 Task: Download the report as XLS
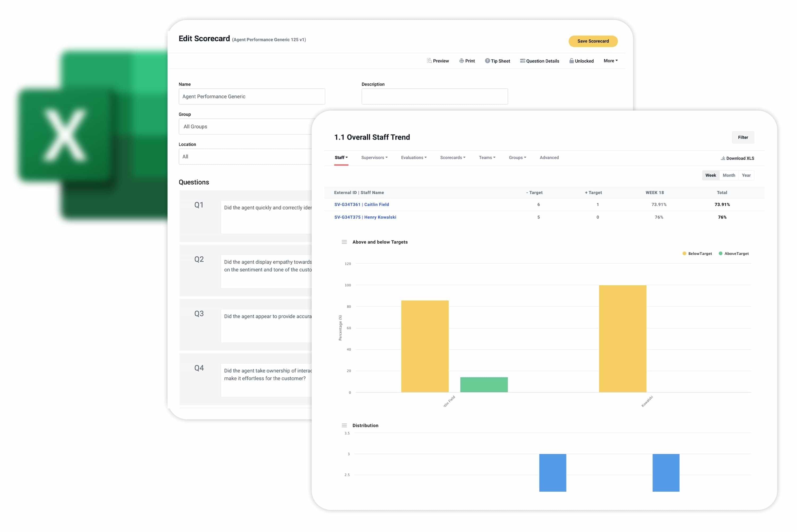pyautogui.click(x=737, y=158)
